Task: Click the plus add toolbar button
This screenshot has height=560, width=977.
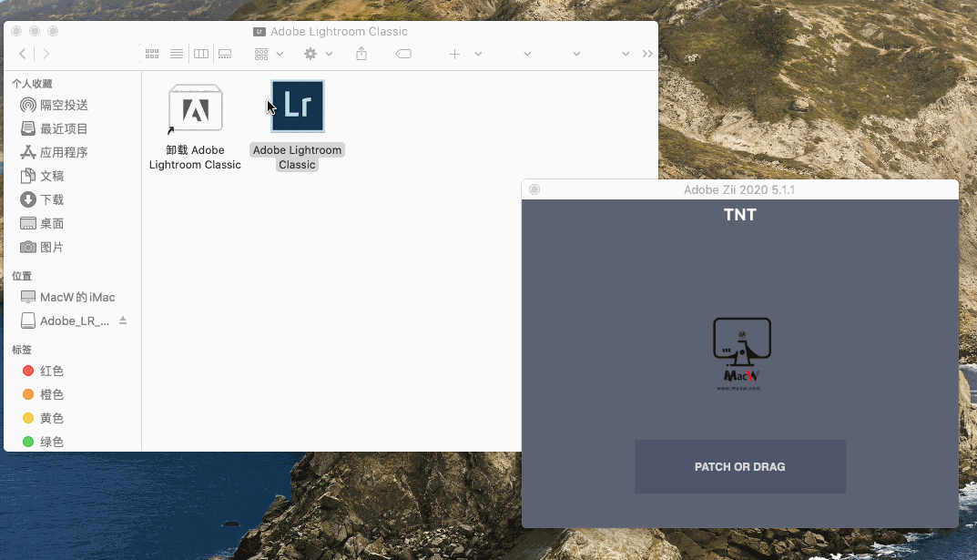Action: tap(455, 55)
